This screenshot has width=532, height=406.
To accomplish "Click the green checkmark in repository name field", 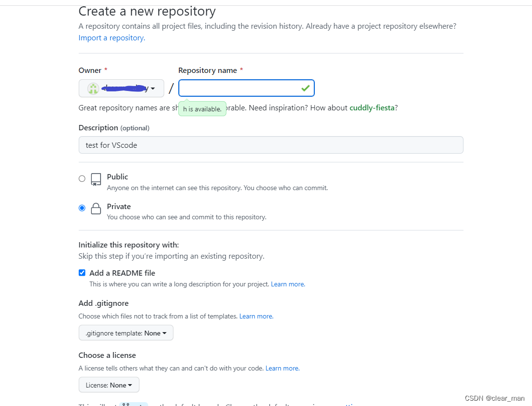I will pos(305,88).
